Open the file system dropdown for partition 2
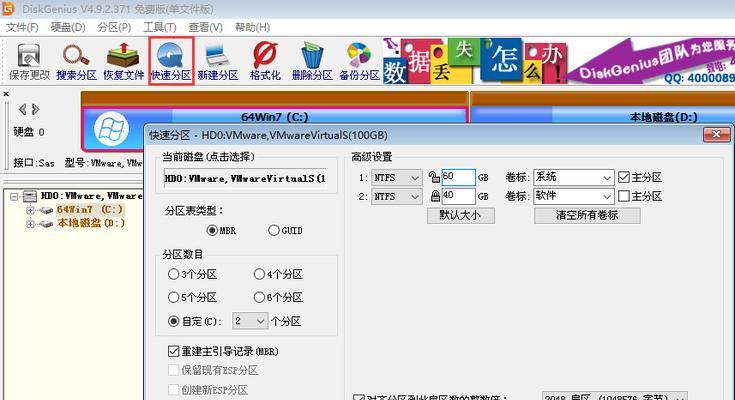The height and width of the screenshot is (400, 735). pos(396,196)
